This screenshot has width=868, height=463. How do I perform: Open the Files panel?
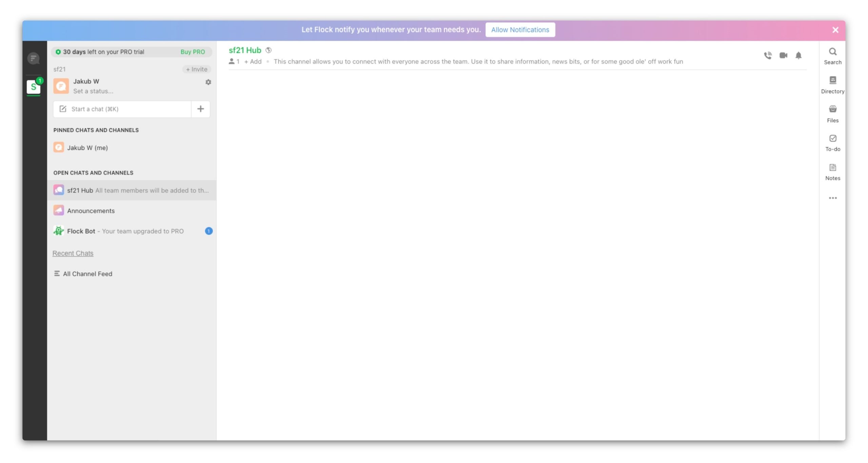click(x=832, y=114)
